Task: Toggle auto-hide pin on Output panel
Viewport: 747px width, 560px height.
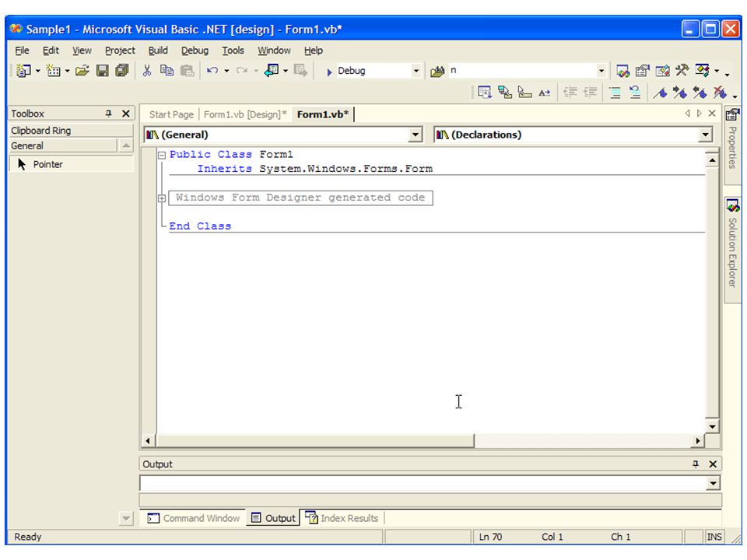Action: click(696, 464)
